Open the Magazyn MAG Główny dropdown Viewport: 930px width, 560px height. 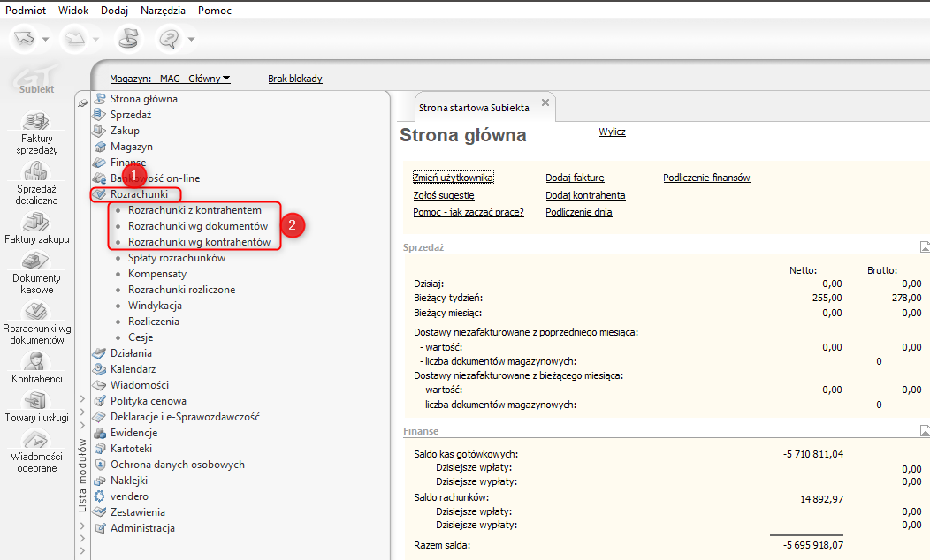coord(170,79)
